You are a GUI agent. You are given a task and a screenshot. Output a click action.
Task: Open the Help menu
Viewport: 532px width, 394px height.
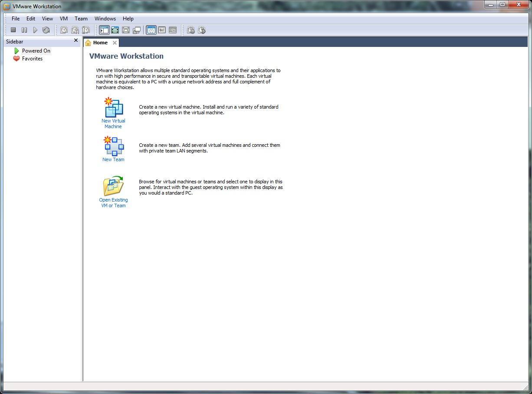[x=128, y=19]
